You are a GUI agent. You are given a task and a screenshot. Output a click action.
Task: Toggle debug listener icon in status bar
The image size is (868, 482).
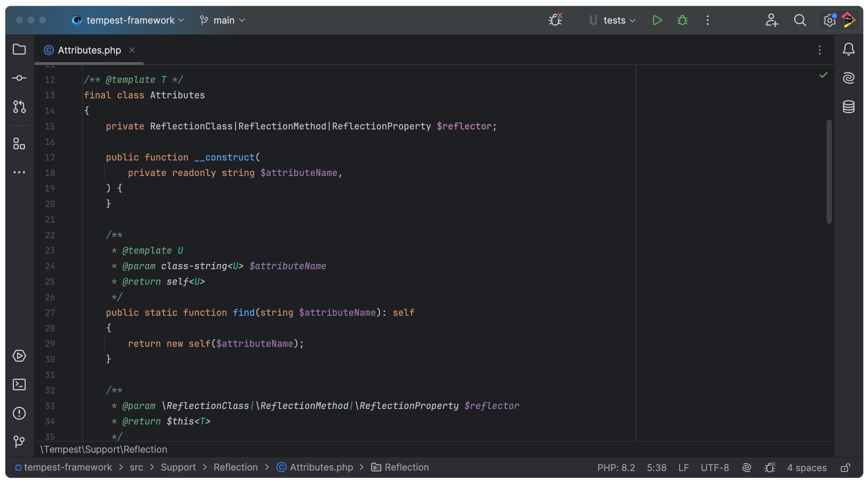pos(770,468)
